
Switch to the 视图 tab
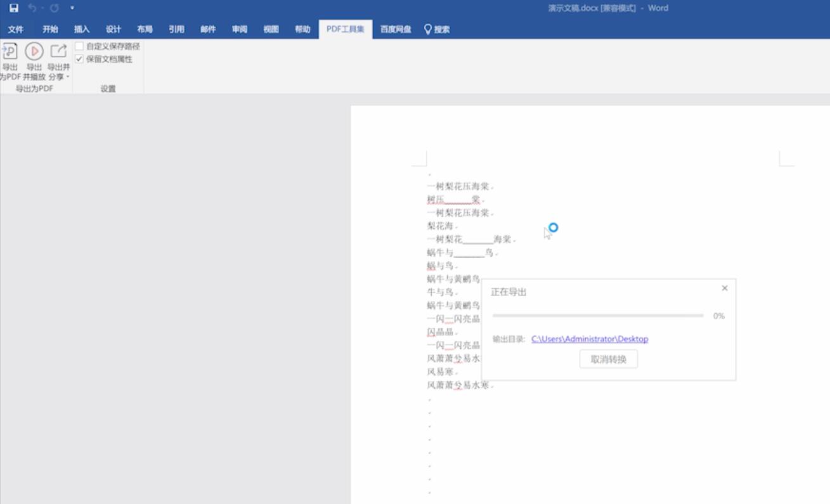tap(271, 29)
